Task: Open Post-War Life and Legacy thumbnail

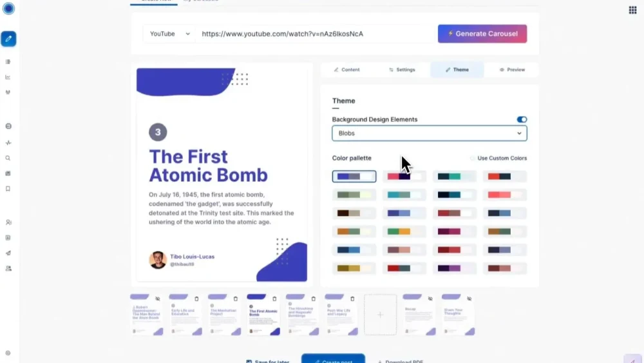Action: [x=341, y=315]
